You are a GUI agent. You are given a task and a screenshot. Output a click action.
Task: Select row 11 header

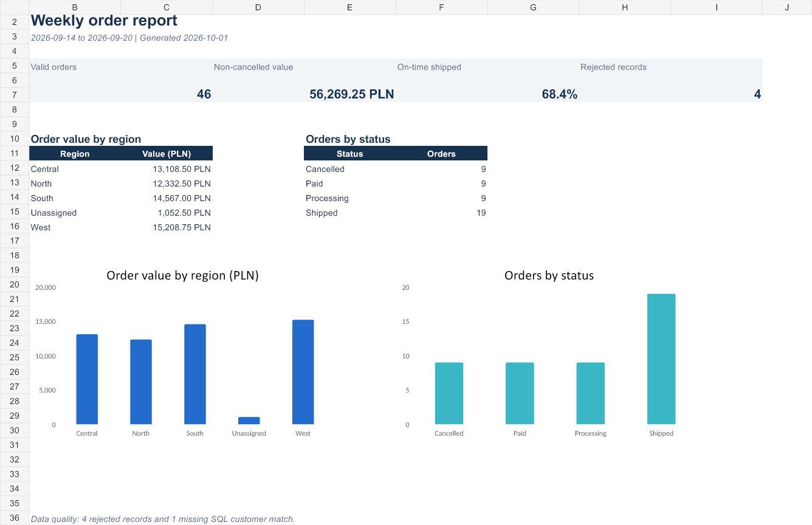(15, 154)
